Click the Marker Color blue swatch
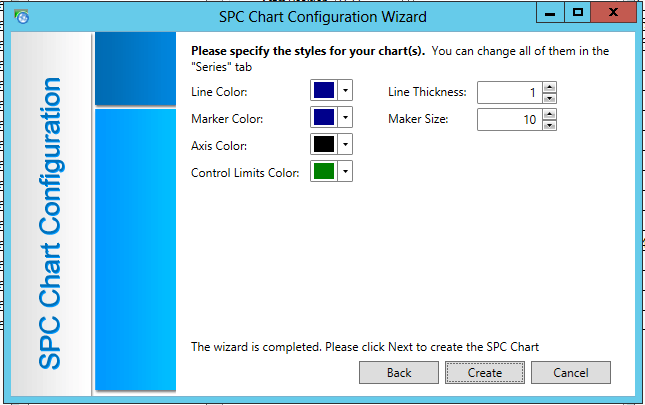This screenshot has width=645, height=405. 324,118
